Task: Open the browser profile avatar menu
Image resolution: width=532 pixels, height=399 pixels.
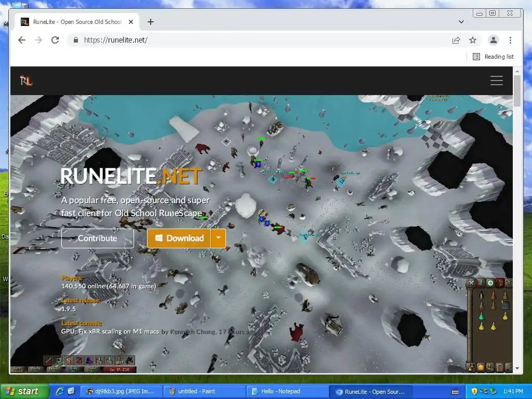Action: tap(494, 40)
